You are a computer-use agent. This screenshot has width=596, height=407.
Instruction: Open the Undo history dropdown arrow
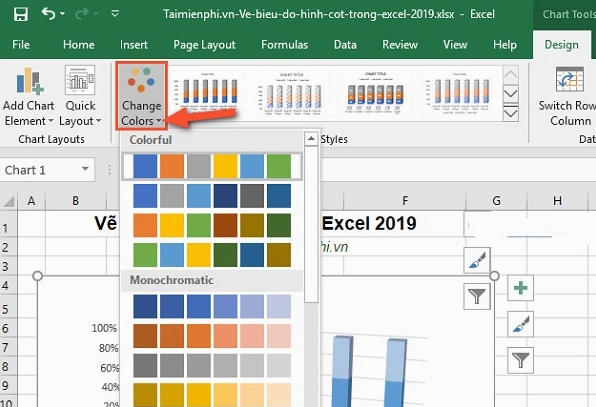(x=62, y=14)
